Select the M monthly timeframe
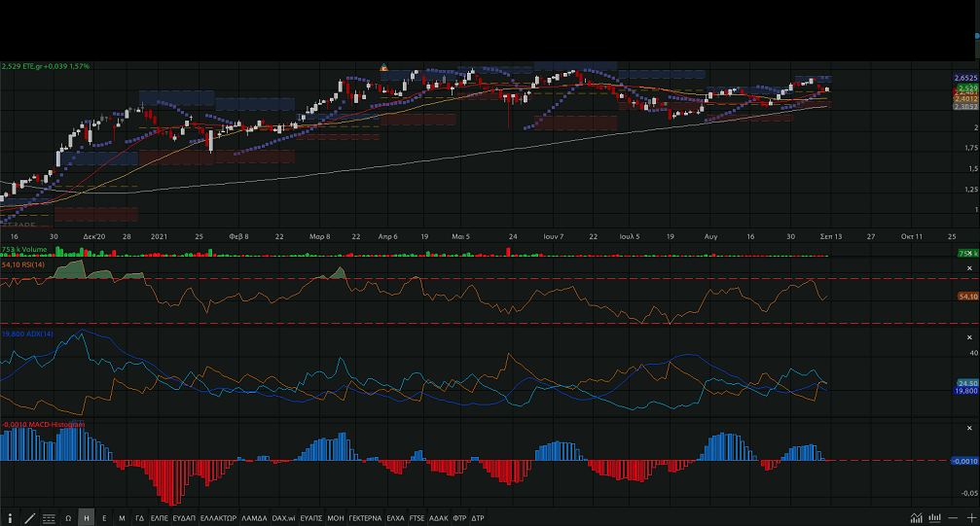The height and width of the screenshot is (526, 980). click(122, 518)
